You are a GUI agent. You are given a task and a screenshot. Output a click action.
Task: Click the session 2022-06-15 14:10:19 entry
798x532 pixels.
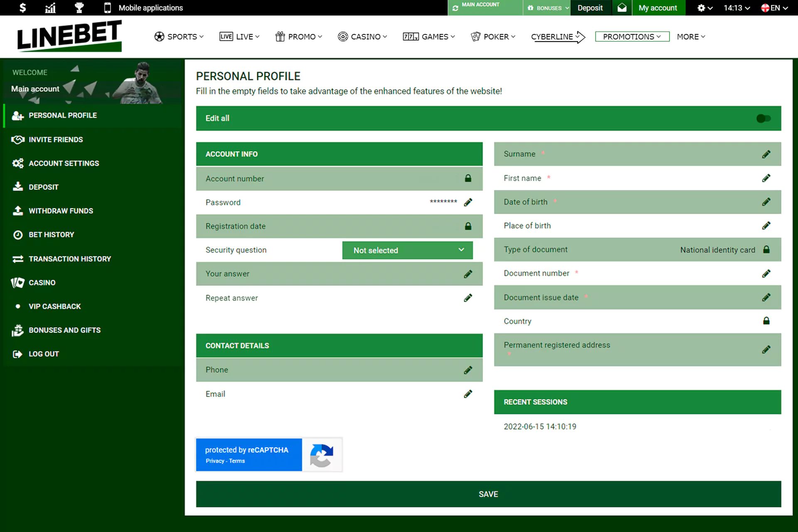(540, 427)
